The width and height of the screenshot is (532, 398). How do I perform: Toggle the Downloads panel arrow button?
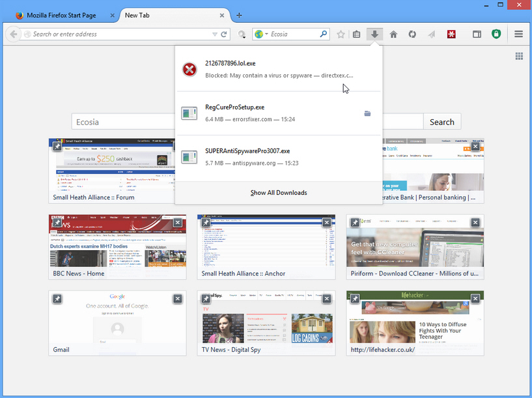(x=374, y=35)
